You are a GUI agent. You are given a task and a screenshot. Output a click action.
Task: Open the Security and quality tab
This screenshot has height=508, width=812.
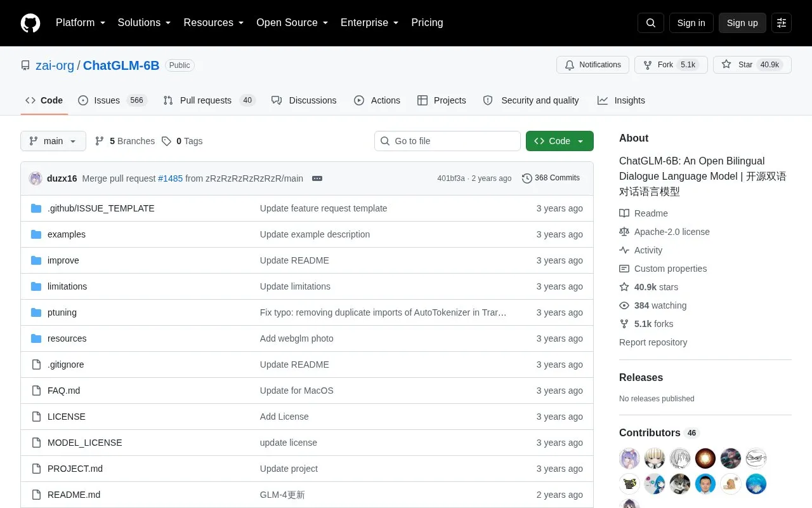click(531, 100)
